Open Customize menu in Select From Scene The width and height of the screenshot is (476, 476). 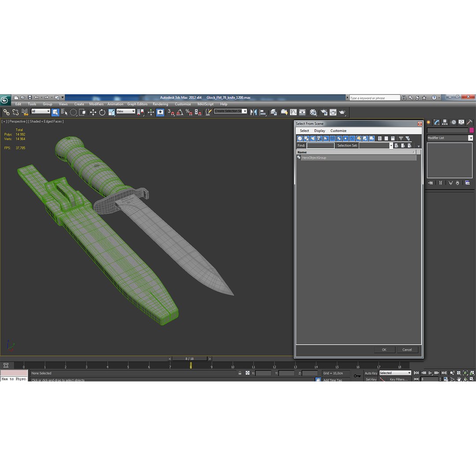tap(338, 131)
